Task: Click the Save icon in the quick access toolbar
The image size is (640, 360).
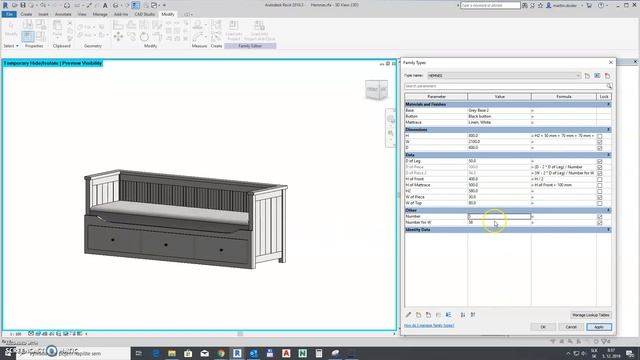Action: coord(23,5)
